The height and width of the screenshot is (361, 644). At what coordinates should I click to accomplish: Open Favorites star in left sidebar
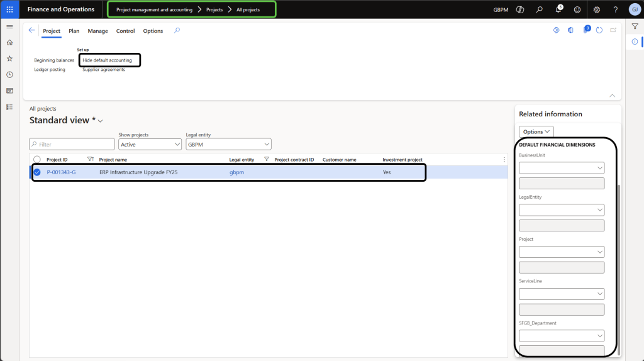(x=9, y=58)
